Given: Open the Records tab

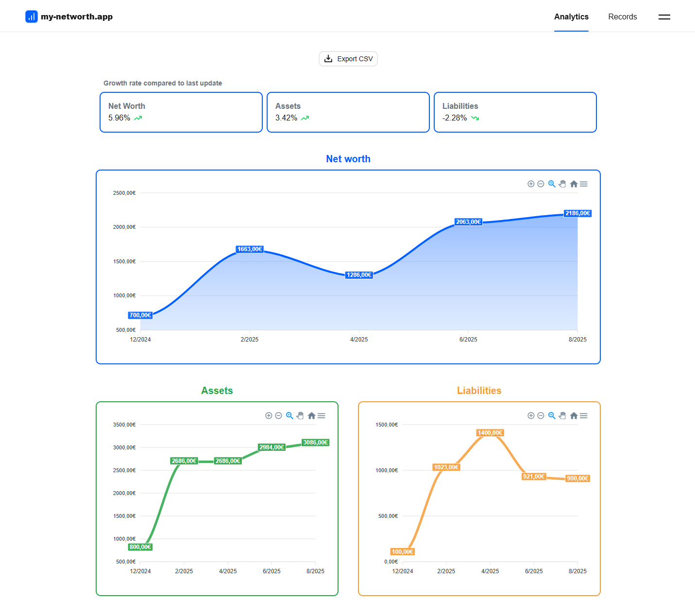Looking at the screenshot, I should pyautogui.click(x=623, y=17).
